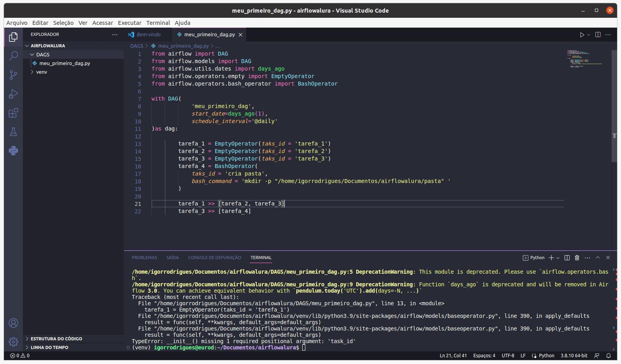Collapse the AIRFLOWALURA workspace section
Image resolution: width=621 pixels, height=364 pixels.
(x=73, y=46)
